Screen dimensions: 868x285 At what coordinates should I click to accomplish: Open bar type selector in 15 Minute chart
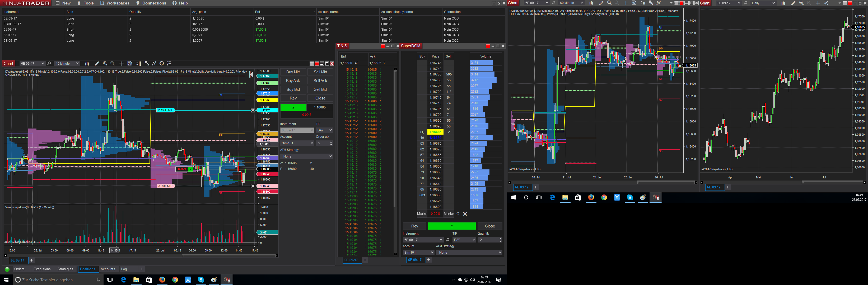87,64
